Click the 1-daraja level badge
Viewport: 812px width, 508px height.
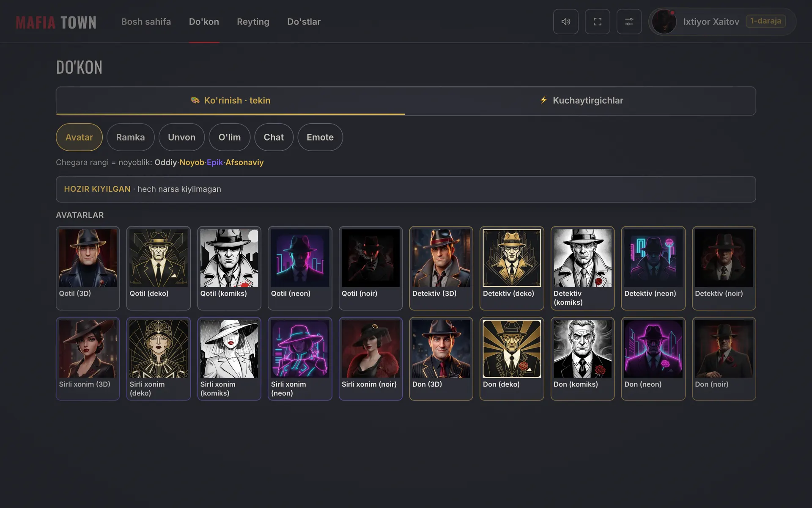766,21
